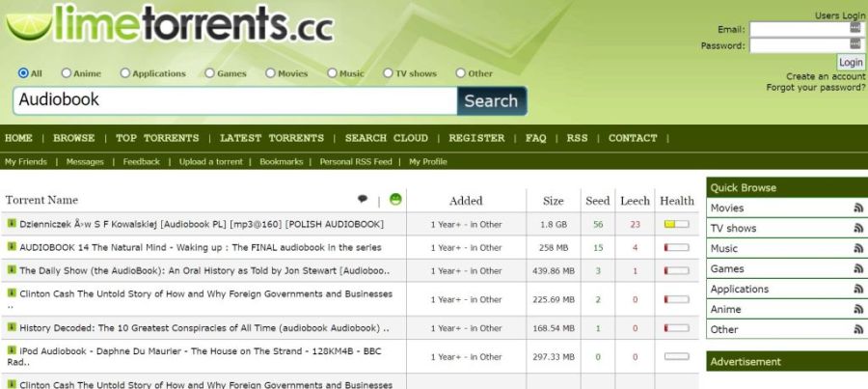Focus the Audiobook search input field
The height and width of the screenshot is (389, 868).
click(235, 100)
